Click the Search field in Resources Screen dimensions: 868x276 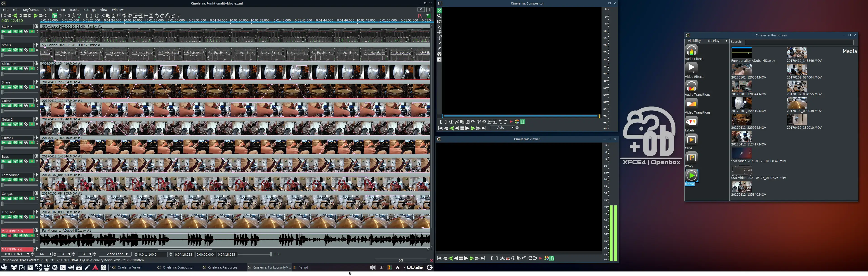click(799, 42)
